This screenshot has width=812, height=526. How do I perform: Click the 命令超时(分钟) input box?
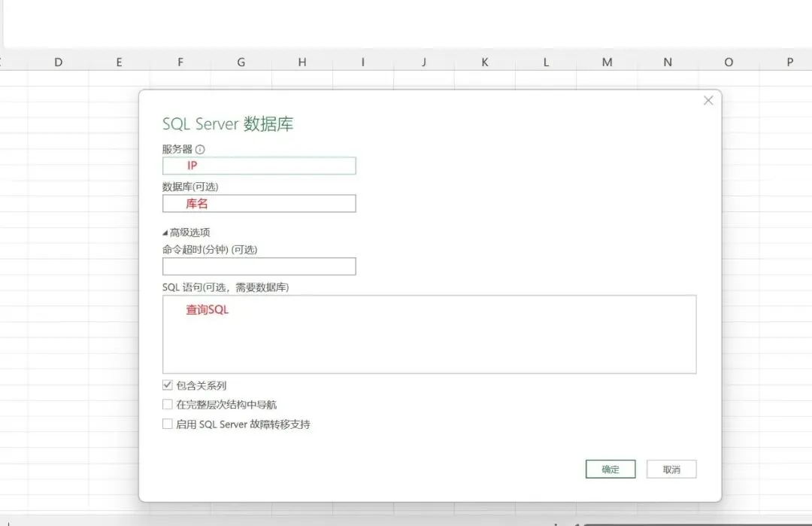(259, 266)
